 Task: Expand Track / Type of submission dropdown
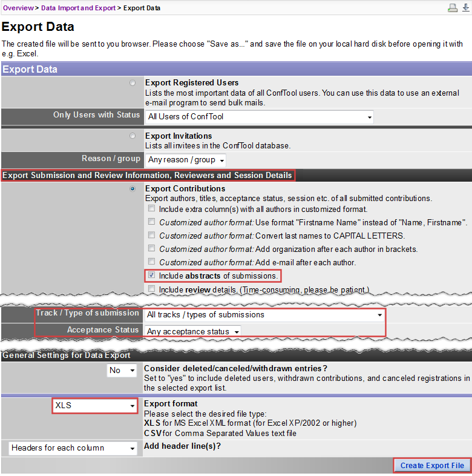264,315
